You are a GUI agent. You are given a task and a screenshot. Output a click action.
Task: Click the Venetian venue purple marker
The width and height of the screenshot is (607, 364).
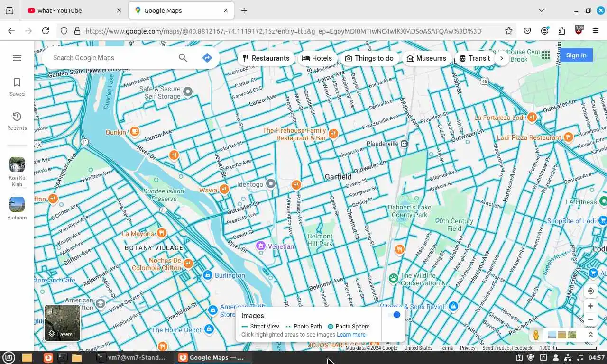(260, 246)
